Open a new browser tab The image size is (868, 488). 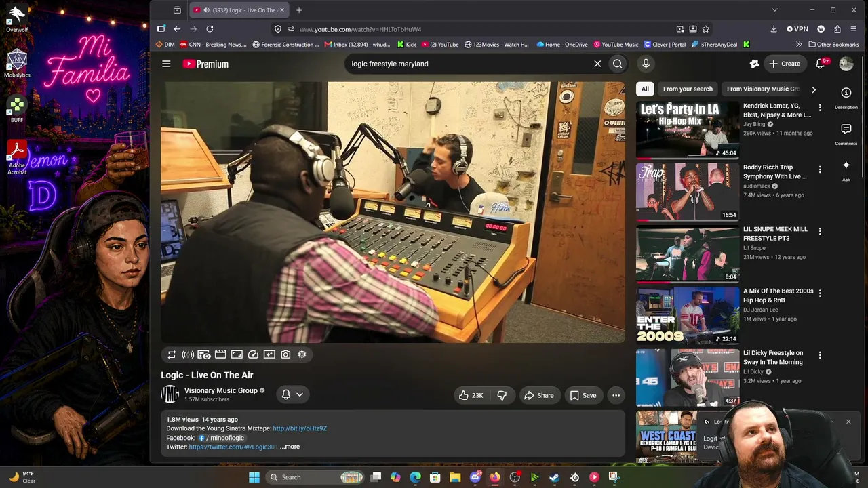[299, 10]
